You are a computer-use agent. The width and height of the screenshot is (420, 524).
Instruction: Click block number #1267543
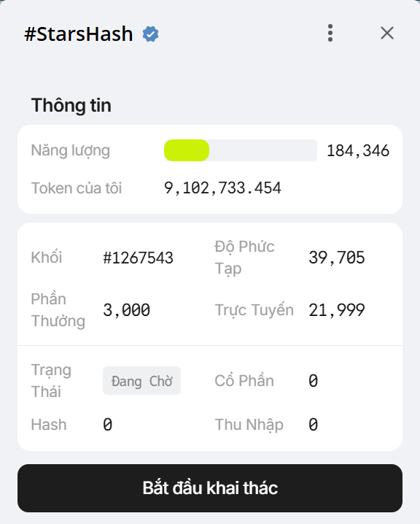(x=139, y=258)
